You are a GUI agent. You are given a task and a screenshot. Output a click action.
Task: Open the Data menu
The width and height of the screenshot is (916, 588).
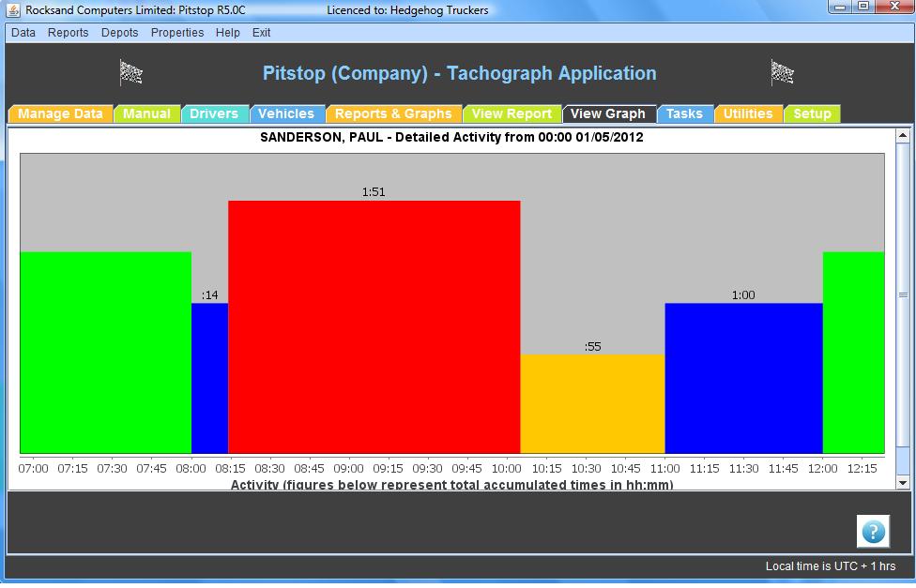(x=23, y=32)
